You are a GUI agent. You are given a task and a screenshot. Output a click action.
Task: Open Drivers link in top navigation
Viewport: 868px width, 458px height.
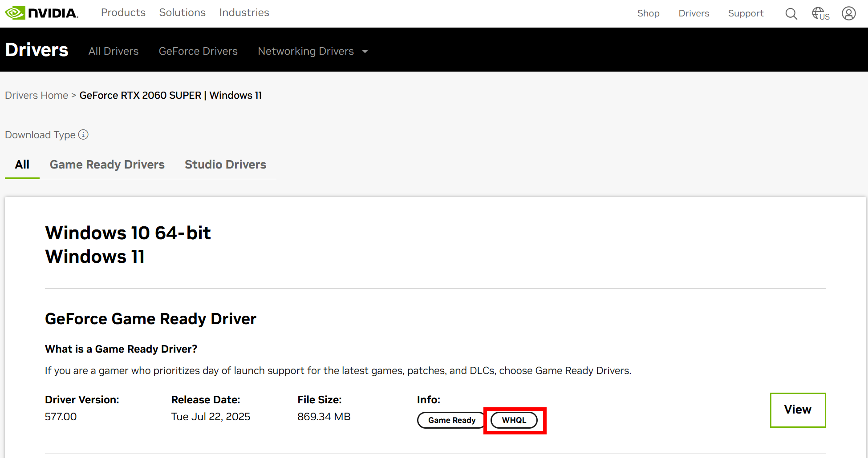pos(694,14)
